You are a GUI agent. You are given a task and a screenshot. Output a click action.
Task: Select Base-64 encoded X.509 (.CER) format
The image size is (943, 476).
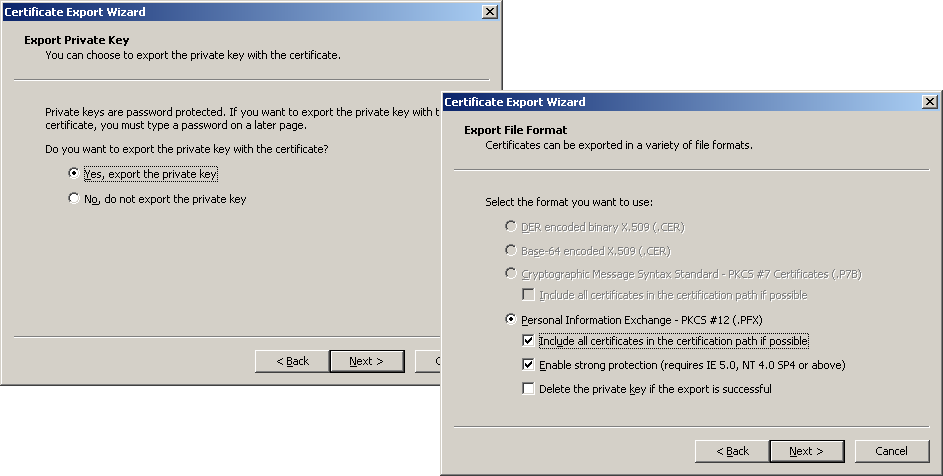point(512,251)
